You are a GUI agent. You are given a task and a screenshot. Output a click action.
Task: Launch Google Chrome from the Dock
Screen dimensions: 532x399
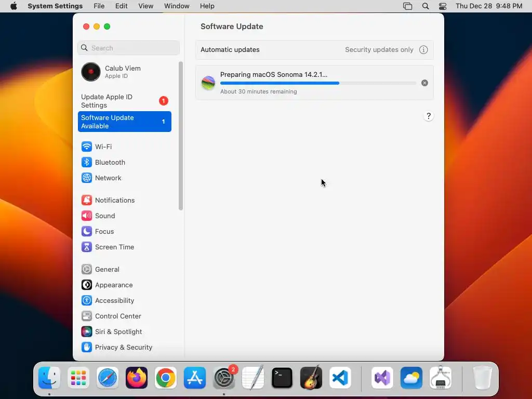(166, 378)
